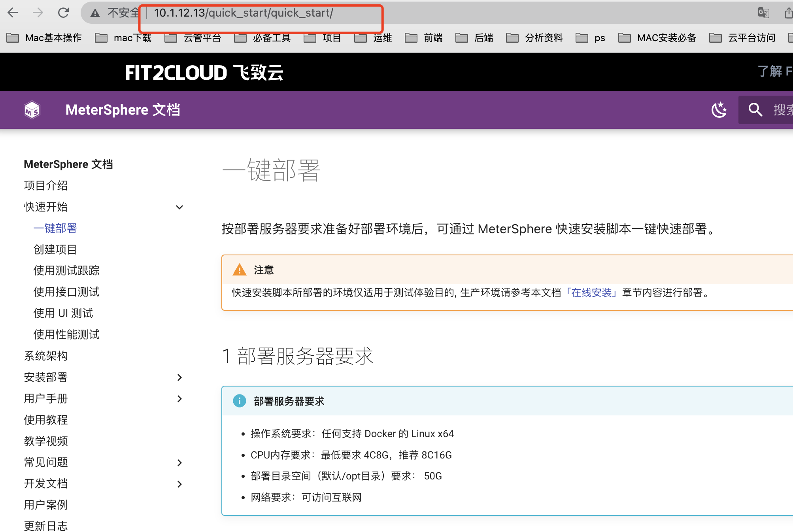Click the share icon at top right
Screen dimensions: 793x532
788,13
